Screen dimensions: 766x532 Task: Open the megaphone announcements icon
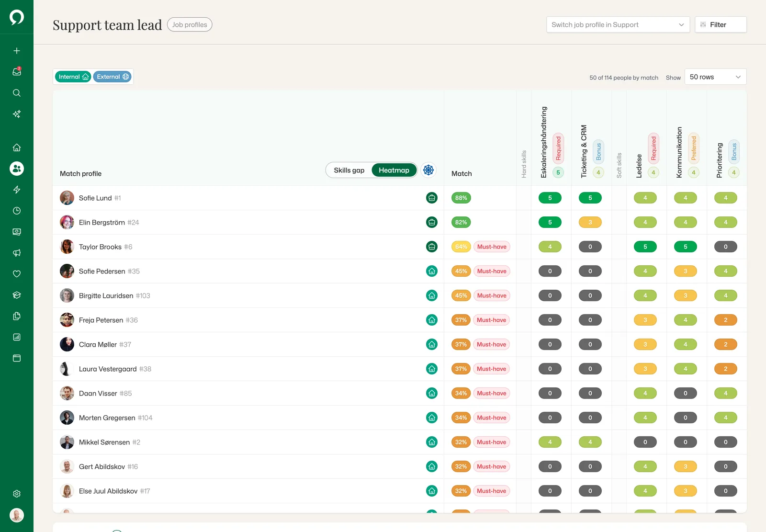click(17, 253)
